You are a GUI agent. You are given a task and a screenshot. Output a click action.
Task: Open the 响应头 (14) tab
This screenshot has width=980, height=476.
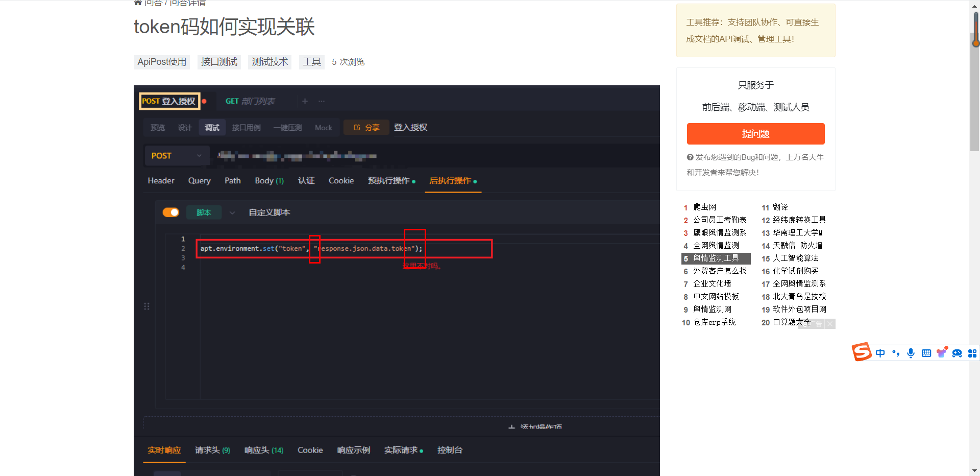point(264,450)
